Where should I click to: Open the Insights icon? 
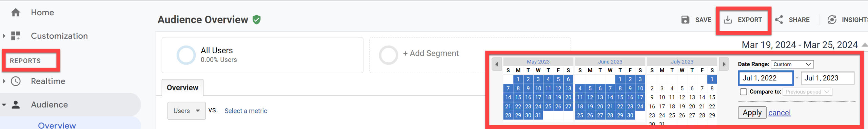coord(832,20)
